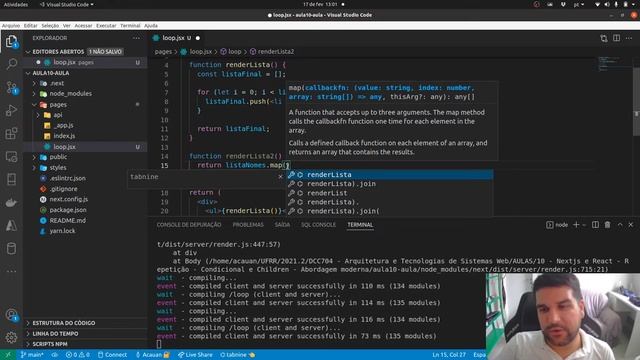Show additional views ellipsis in activity bar
The height and width of the screenshot is (360, 640).
coord(11,271)
